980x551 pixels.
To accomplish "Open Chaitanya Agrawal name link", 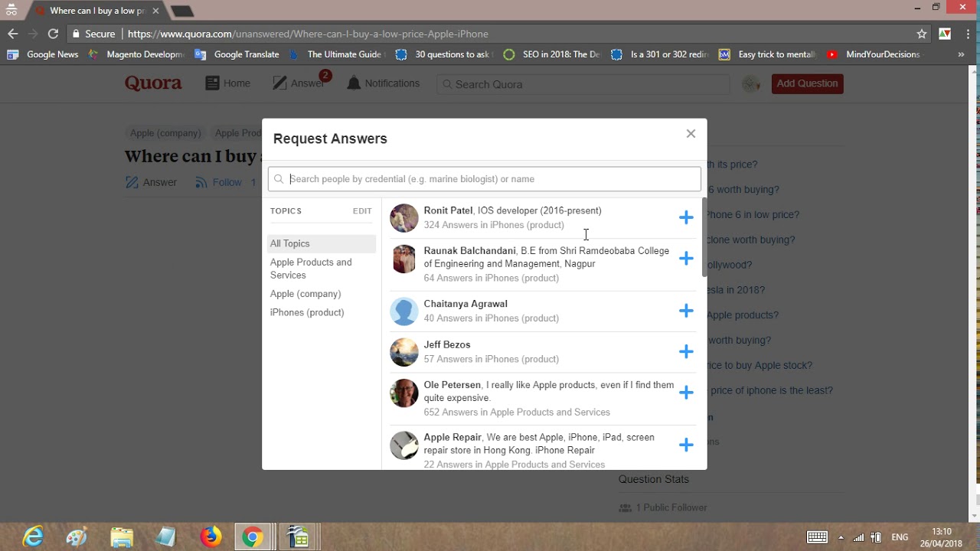I will (x=465, y=304).
